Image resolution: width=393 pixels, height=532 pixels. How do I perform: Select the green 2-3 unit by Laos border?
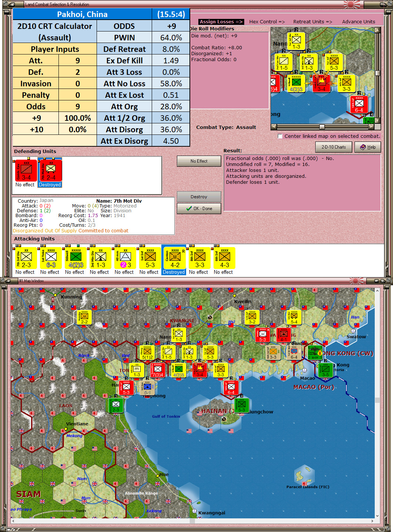click(115, 405)
